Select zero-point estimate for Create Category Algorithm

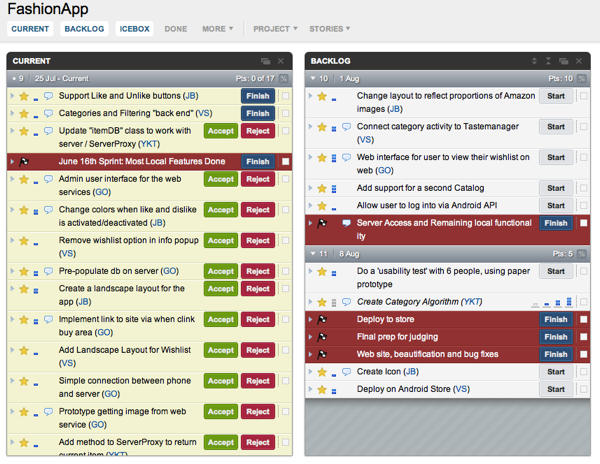535,305
